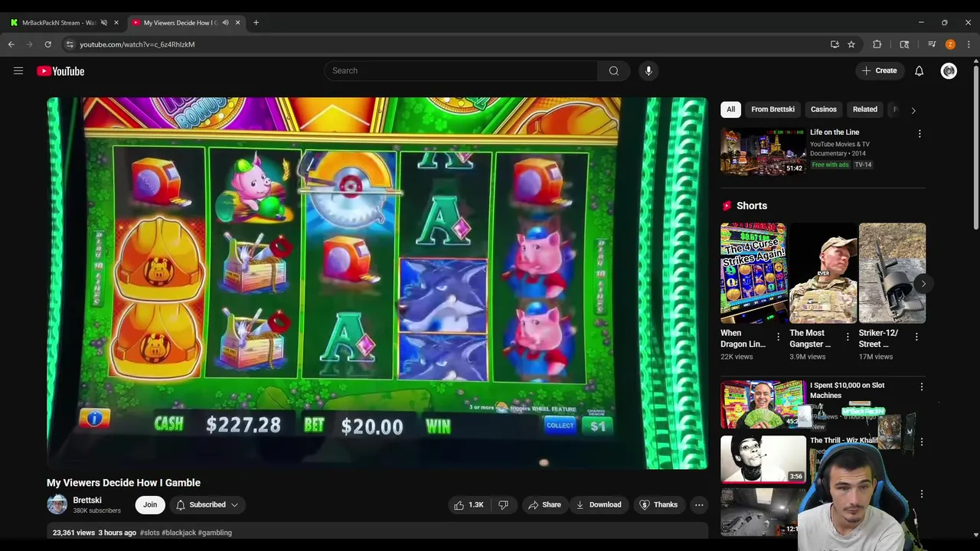980x551 pixels.
Task: Open options for Life on the Line video
Action: 920,134
